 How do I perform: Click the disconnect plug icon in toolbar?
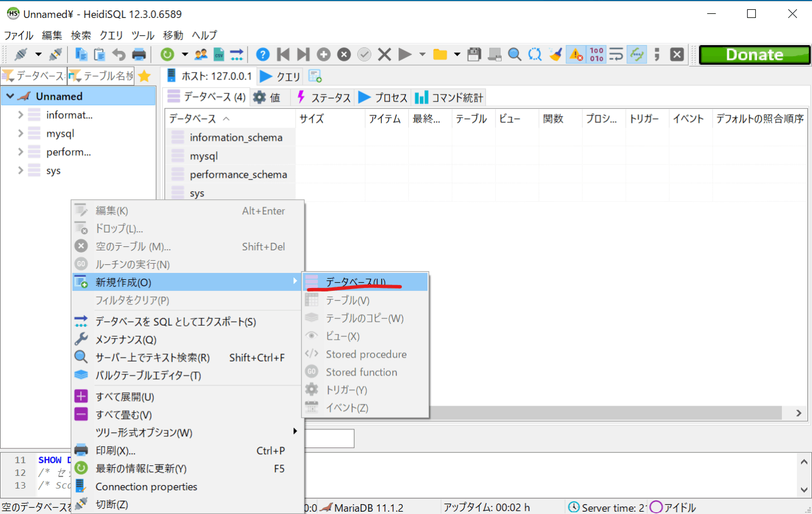55,54
